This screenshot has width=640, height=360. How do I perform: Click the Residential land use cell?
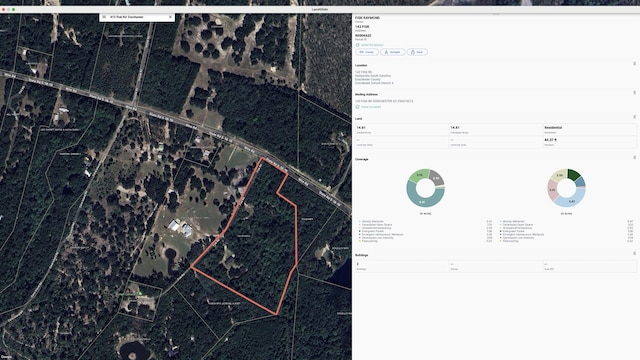click(x=589, y=129)
